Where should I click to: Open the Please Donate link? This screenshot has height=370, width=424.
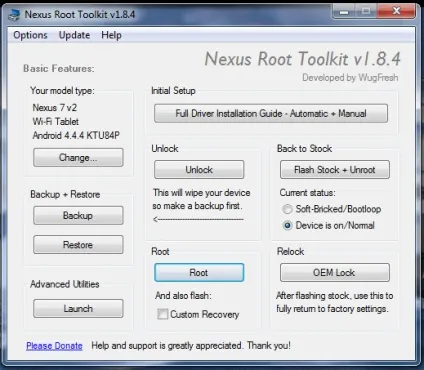[54, 346]
